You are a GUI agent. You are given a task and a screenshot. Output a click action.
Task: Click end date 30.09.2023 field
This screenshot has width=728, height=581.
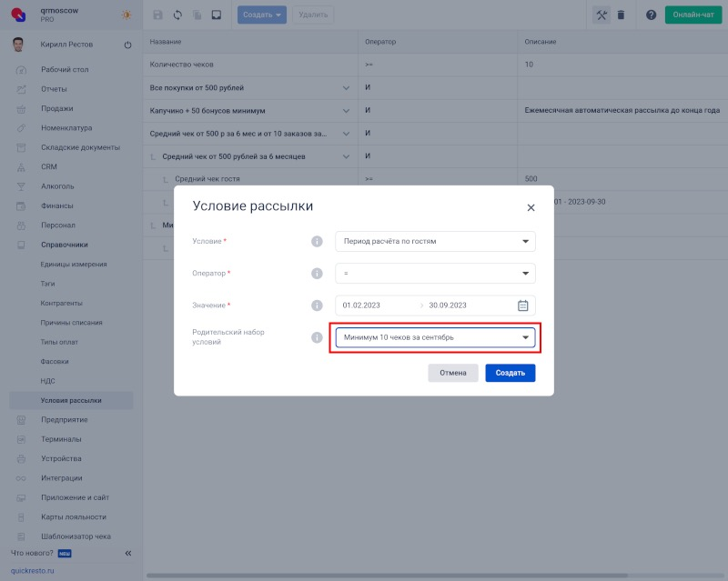pyautogui.click(x=448, y=306)
